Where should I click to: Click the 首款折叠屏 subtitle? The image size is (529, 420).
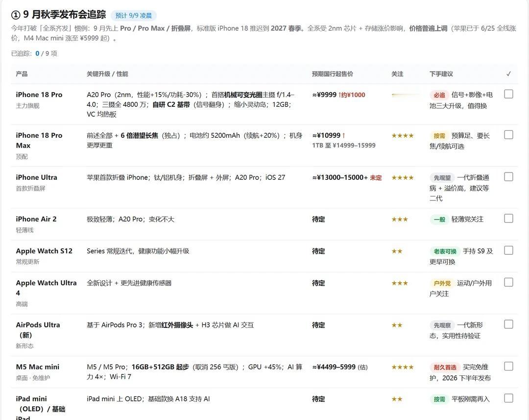(30, 188)
